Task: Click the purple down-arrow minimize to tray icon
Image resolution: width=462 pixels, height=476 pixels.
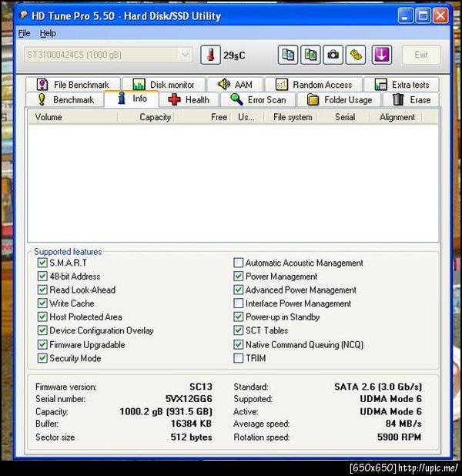Action: [x=382, y=55]
